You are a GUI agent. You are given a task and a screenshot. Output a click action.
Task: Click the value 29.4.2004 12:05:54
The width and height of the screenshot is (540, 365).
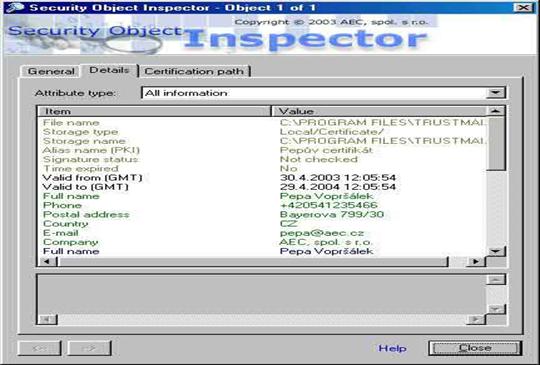(x=338, y=187)
